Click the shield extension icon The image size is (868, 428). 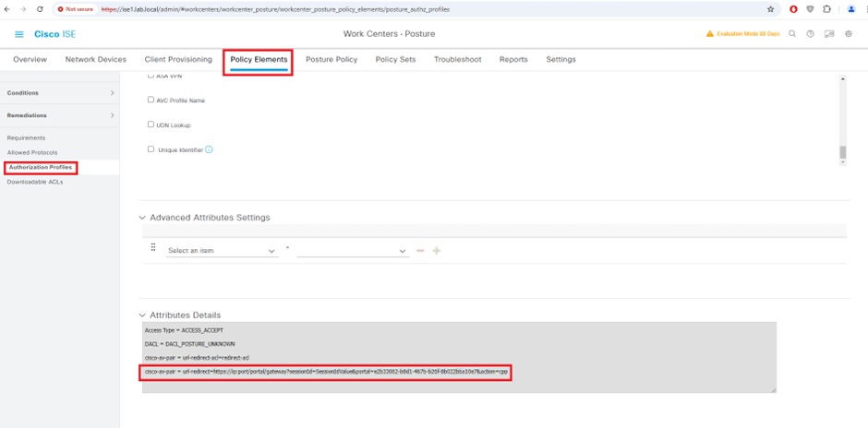pos(810,9)
